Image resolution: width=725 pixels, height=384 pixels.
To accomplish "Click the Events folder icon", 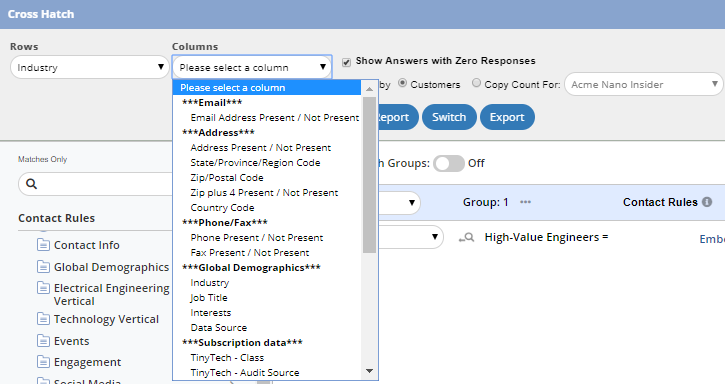I will click(43, 341).
